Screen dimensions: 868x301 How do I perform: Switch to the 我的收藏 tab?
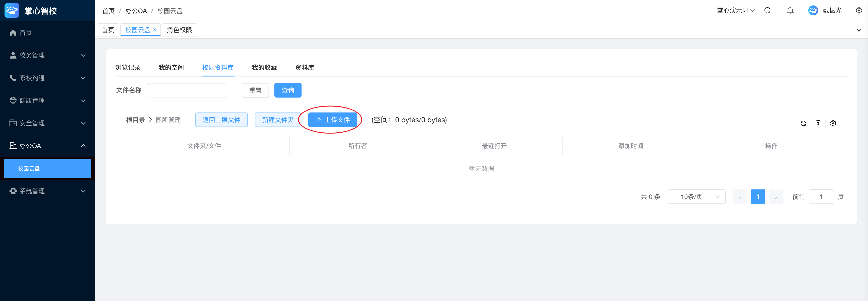(x=264, y=67)
